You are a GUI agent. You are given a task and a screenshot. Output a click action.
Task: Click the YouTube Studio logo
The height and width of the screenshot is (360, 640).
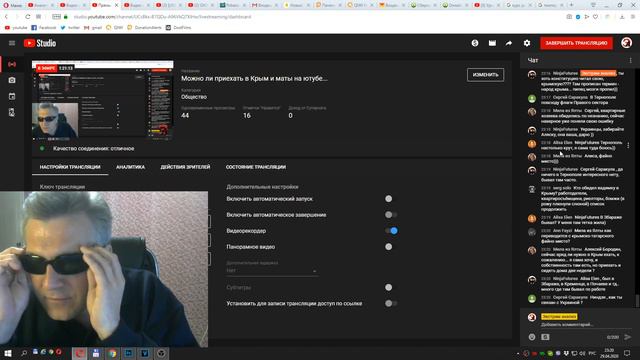point(40,43)
